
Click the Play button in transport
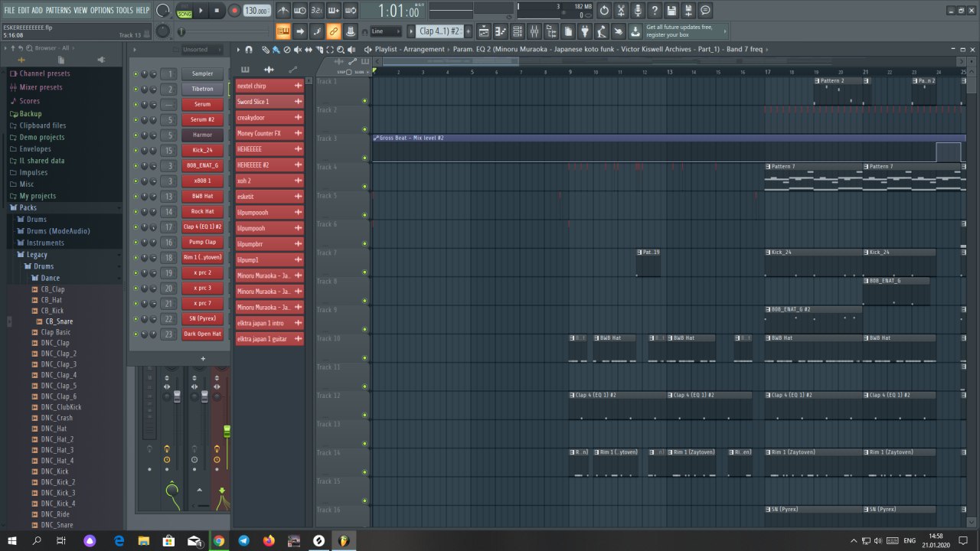[201, 11]
